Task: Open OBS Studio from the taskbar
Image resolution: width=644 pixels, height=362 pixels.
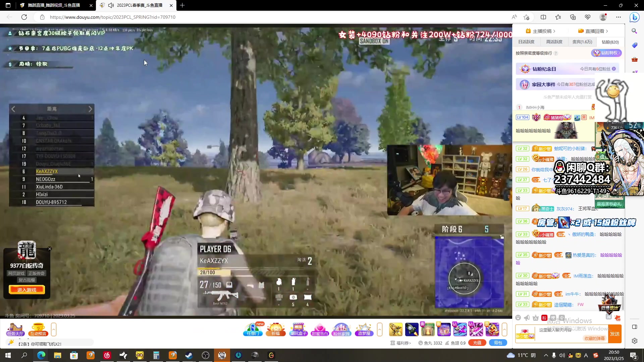Action: 206,355
